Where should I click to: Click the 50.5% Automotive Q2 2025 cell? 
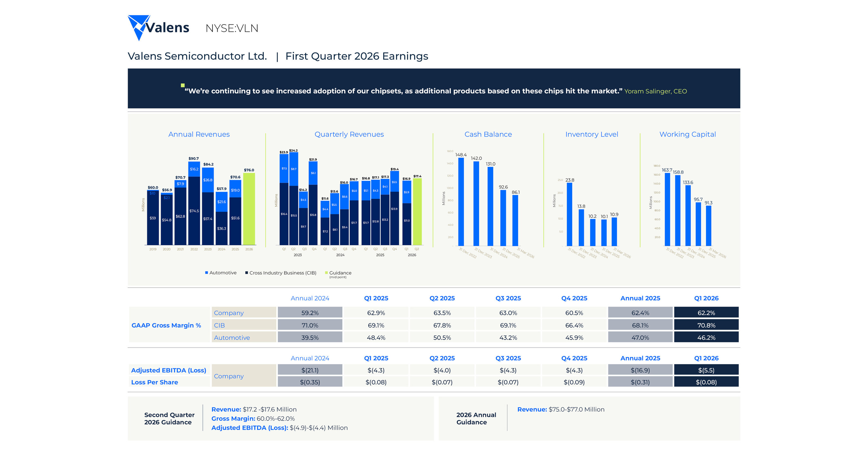pyautogui.click(x=442, y=338)
